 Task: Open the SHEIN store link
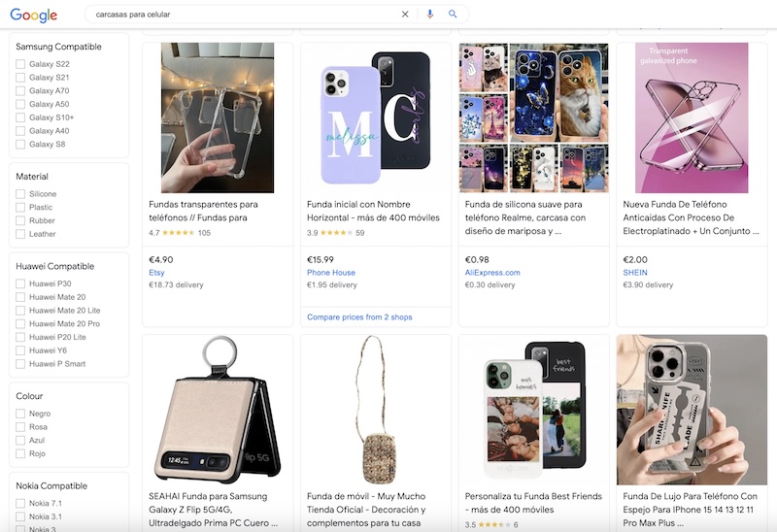(x=635, y=273)
